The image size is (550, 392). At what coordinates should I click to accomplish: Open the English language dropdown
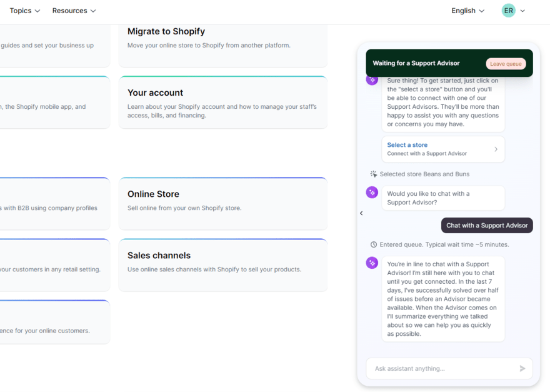467,10
